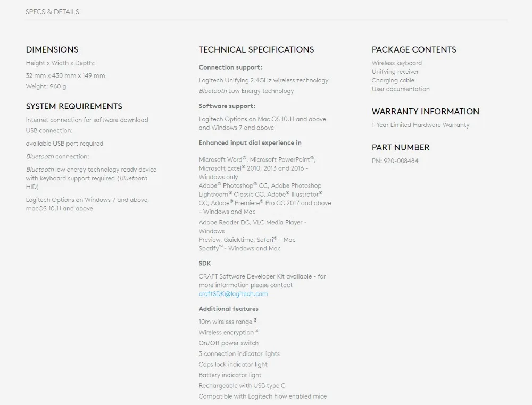The image size is (532, 405).
Task: Click the TECHNICAL SPECIFICATIONS heading
Action: 256,49
